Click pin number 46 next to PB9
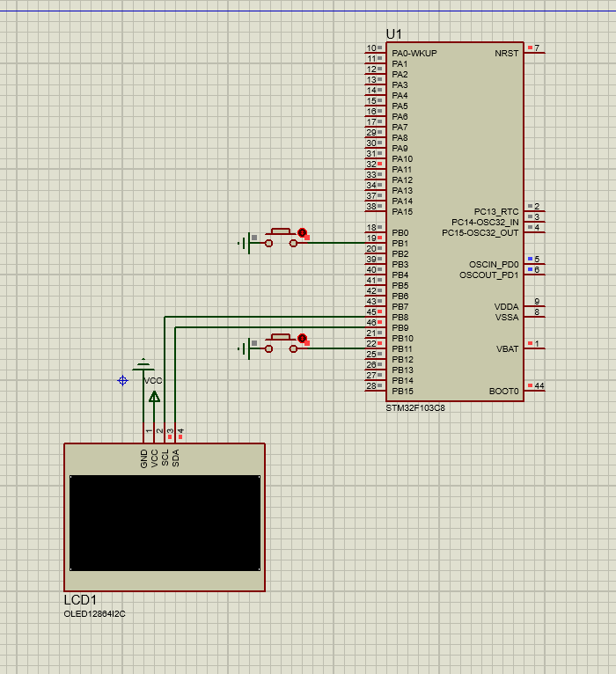This screenshot has height=674, width=616. coord(371,322)
